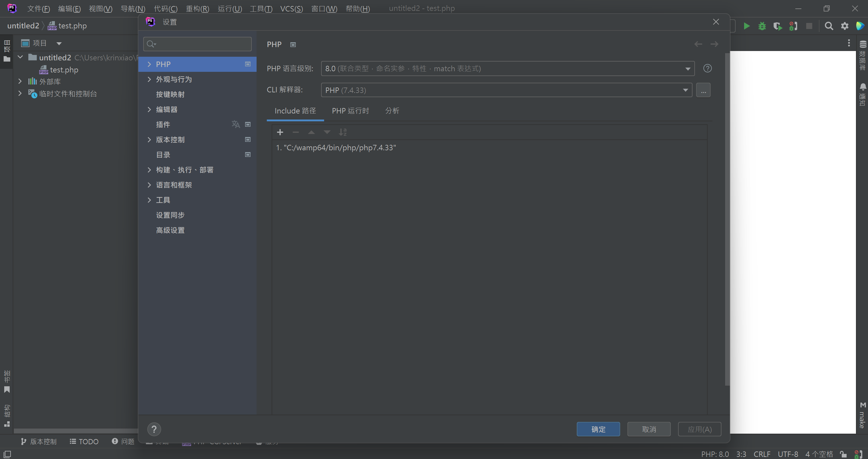The height and width of the screenshot is (459, 868).
Task: Open VCS(S) menu
Action: 292,8
